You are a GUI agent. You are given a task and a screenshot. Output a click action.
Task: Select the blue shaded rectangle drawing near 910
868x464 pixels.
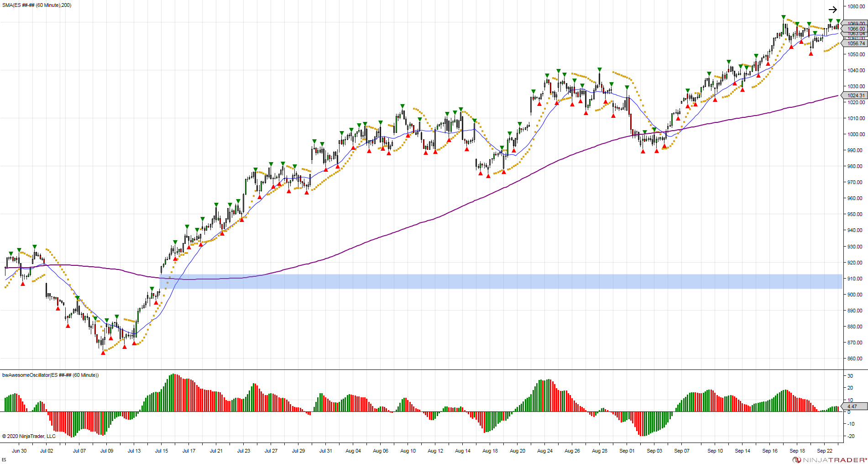501,281
